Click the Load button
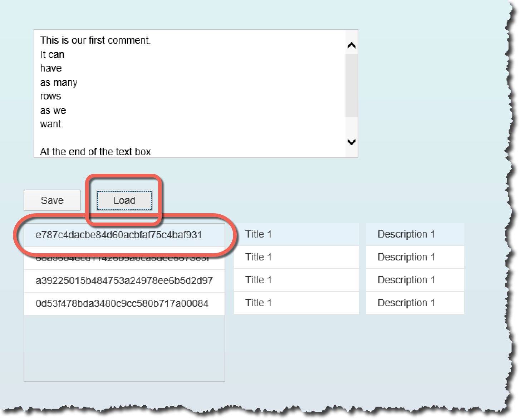The height and width of the screenshot is (420, 520). click(124, 200)
